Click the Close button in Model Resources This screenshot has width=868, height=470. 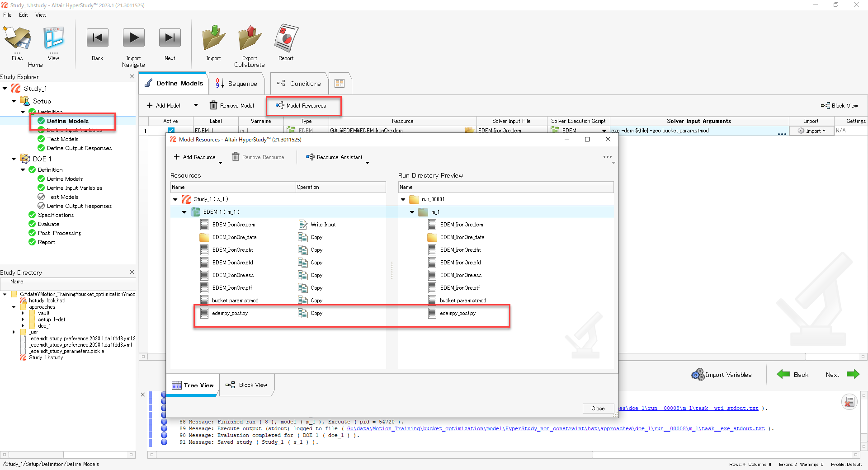598,409
